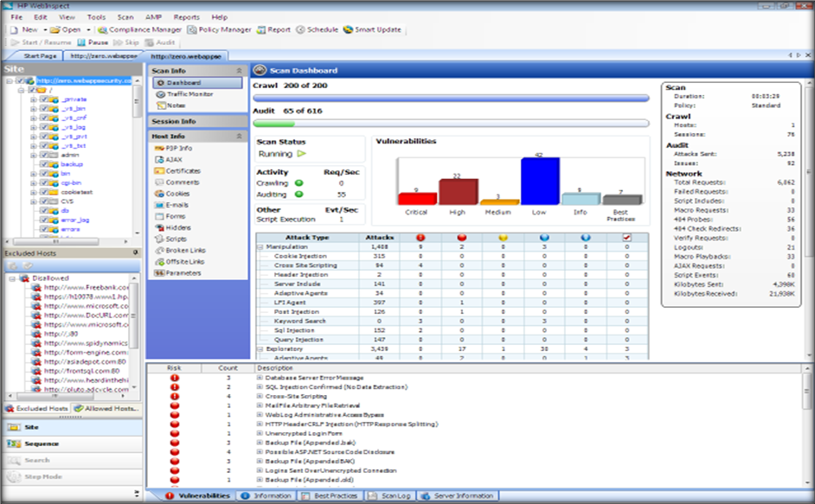Click the Skip scan control
The width and height of the screenshot is (815, 504).
click(x=125, y=42)
